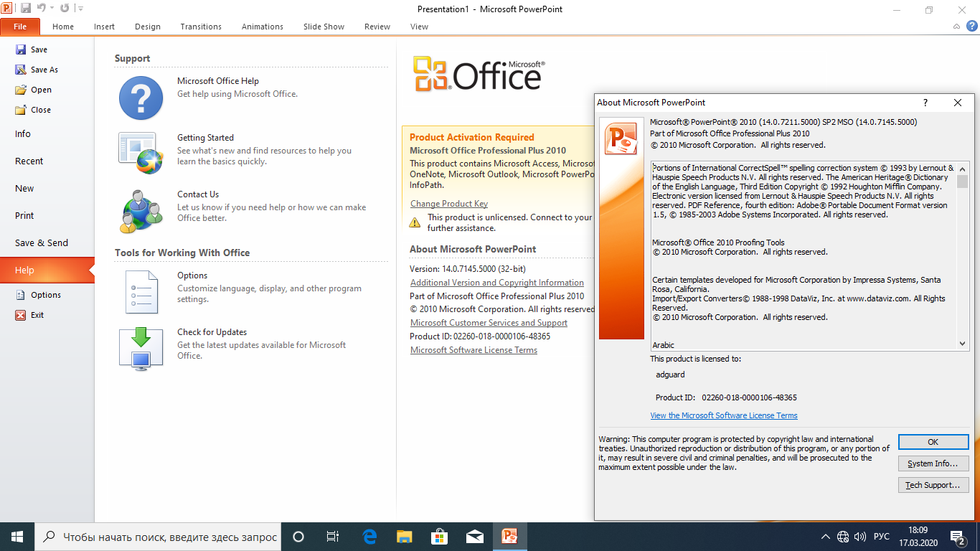Click the Microsoft Office Help question mark icon
This screenshot has height=551, width=980.
tap(141, 98)
